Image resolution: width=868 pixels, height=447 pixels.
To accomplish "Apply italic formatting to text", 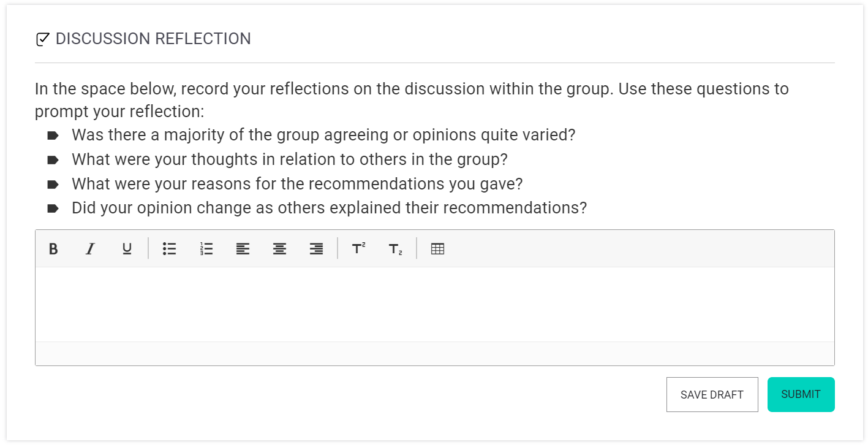I will click(90, 249).
